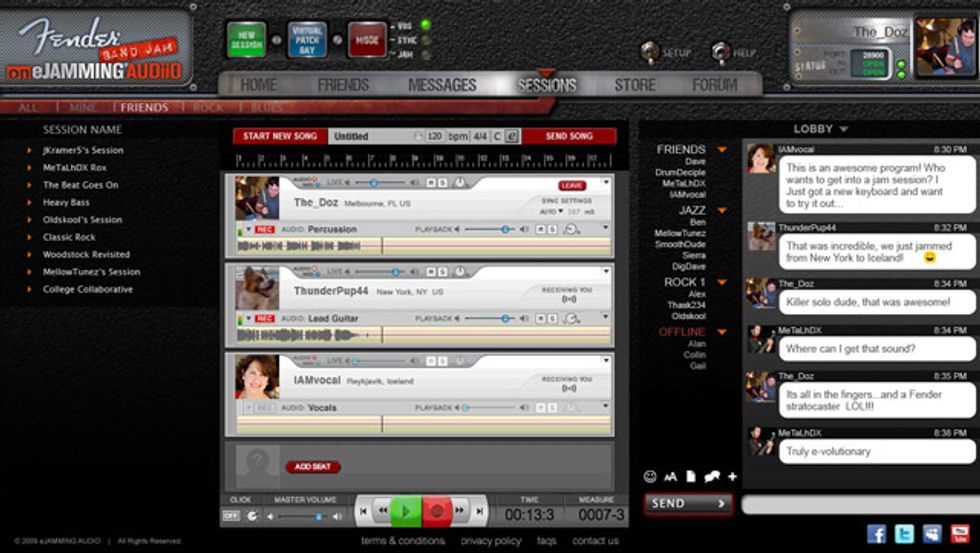980x553 pixels.
Task: Collapse the FRIENDS group in lobby list
Action: click(722, 150)
